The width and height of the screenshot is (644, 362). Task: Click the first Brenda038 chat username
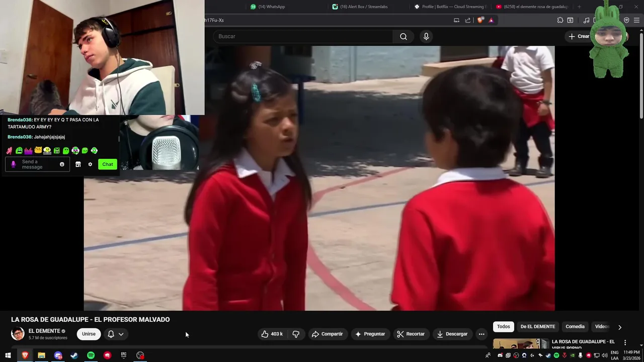point(20,120)
